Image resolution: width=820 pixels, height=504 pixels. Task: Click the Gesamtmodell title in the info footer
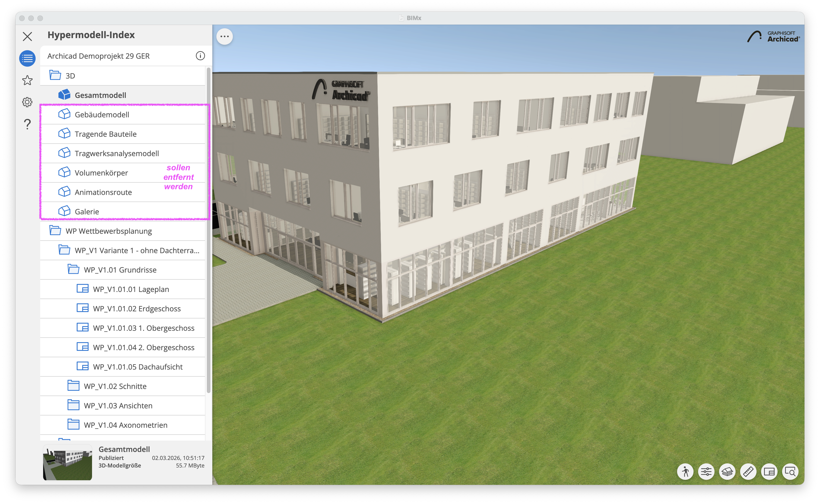point(124,449)
